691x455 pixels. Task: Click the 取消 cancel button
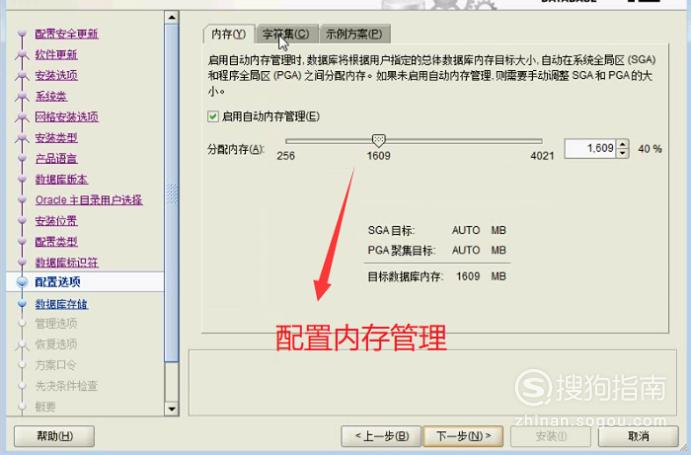pyautogui.click(x=638, y=436)
